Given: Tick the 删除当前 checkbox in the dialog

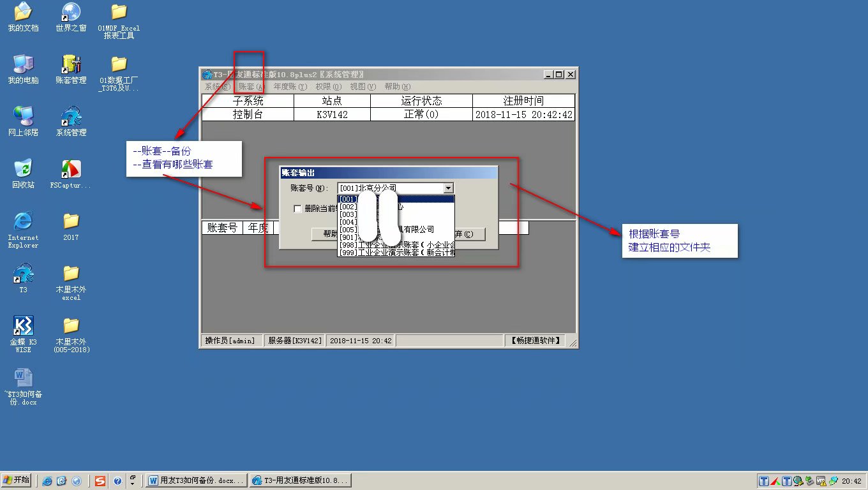Looking at the screenshot, I should [297, 209].
